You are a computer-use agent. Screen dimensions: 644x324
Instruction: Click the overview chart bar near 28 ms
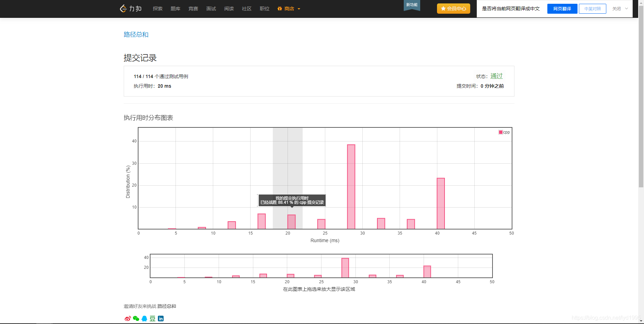point(345,268)
